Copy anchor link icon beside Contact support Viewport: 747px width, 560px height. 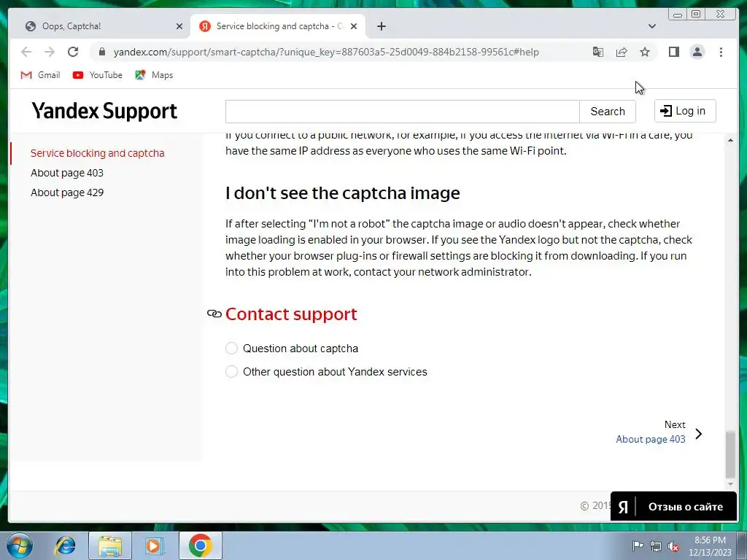tap(214, 314)
